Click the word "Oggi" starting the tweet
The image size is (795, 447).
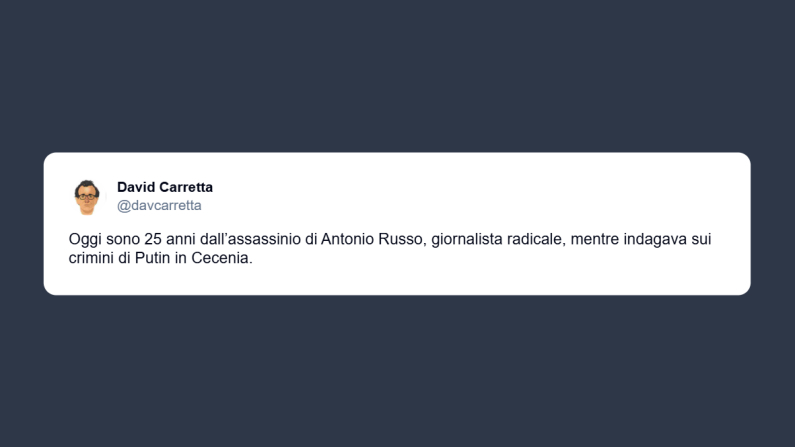point(85,240)
